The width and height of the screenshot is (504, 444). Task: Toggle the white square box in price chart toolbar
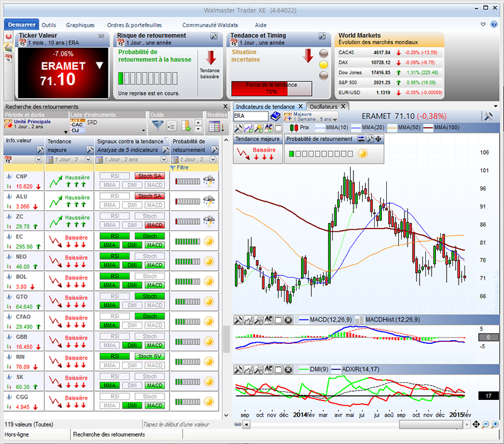pos(278,128)
